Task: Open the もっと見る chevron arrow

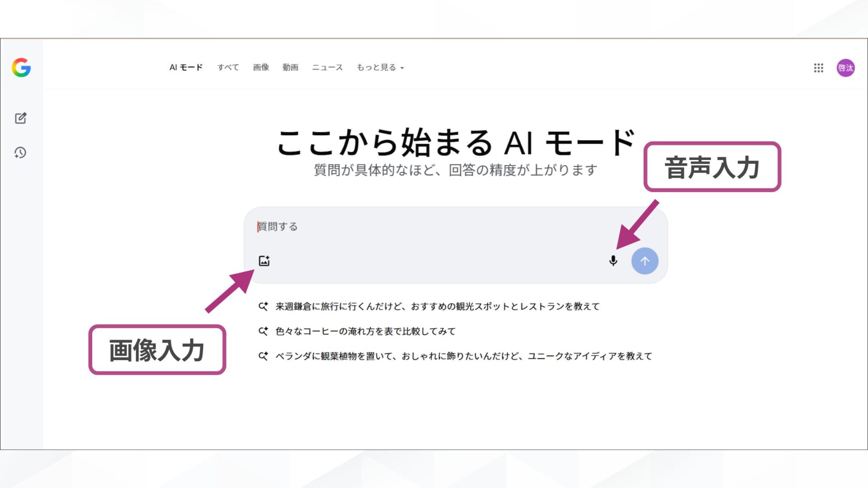Action: (x=402, y=68)
